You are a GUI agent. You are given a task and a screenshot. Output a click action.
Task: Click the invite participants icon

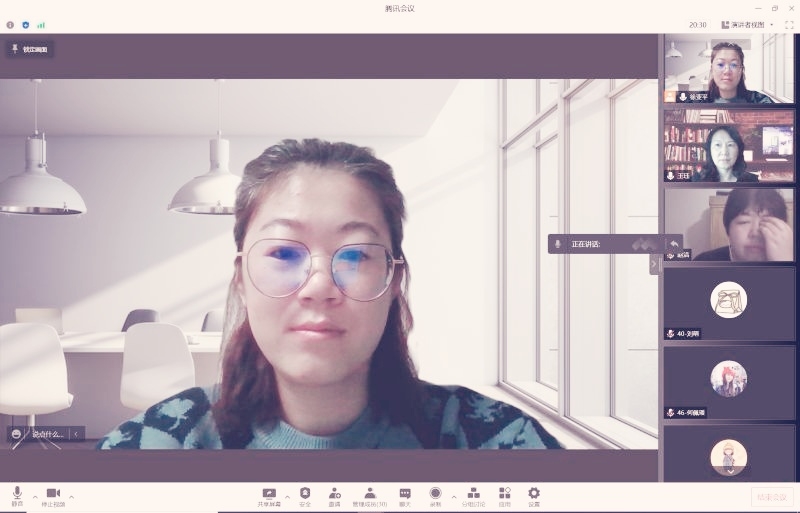click(x=334, y=495)
